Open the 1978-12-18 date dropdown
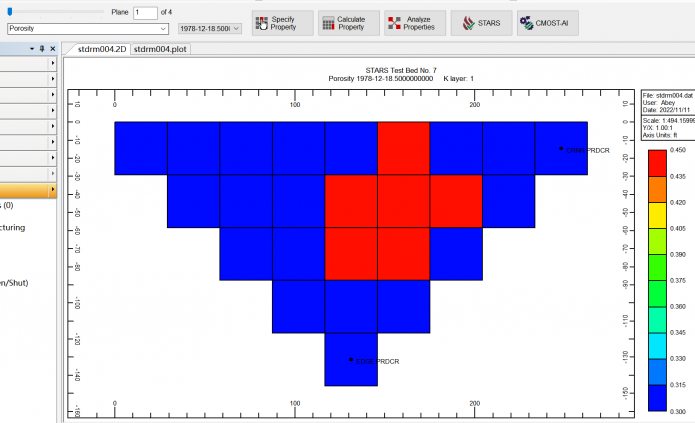 click(236, 29)
